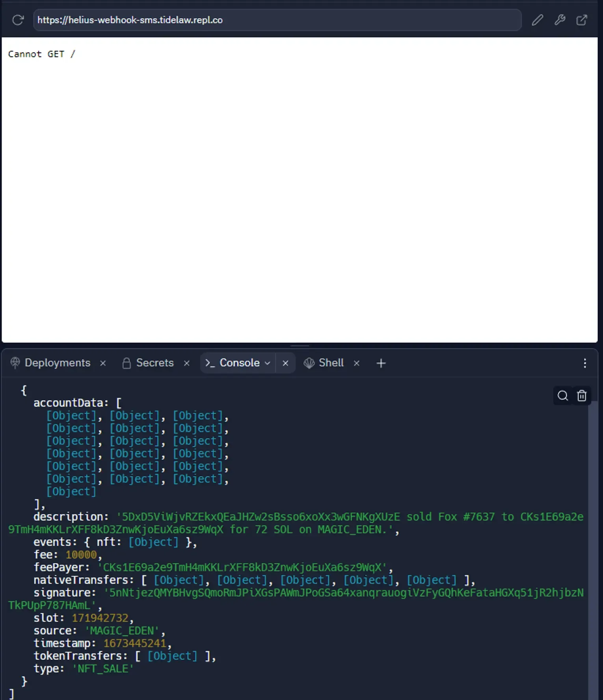Click the 'events:' key in console
Image resolution: width=603 pixels, height=700 pixels.
click(55, 542)
